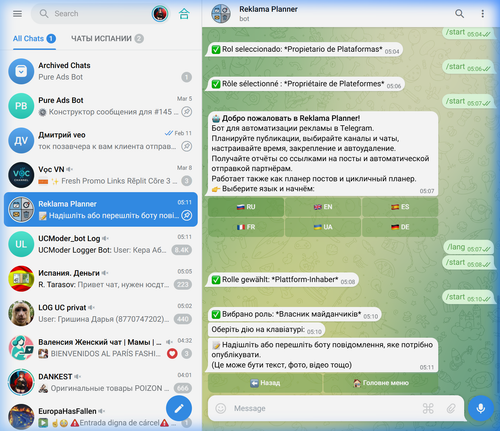500x431 pixels.
Task: Open the emoji picker smiley icon
Action: (221, 408)
